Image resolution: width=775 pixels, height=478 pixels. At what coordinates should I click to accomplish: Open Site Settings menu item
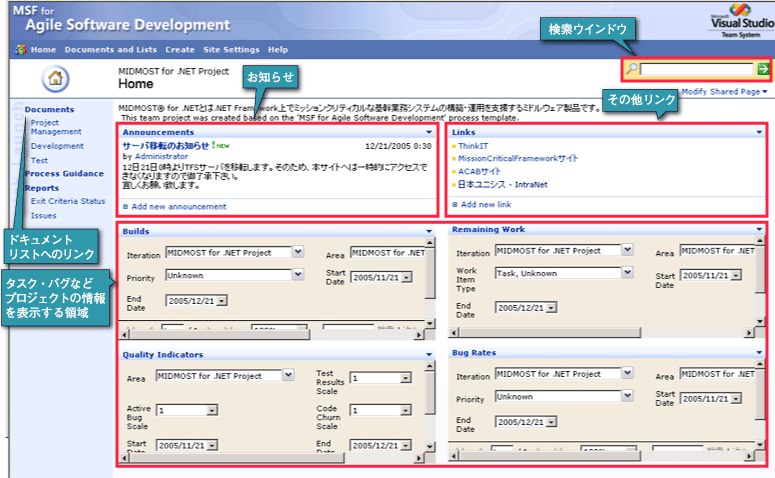231,49
